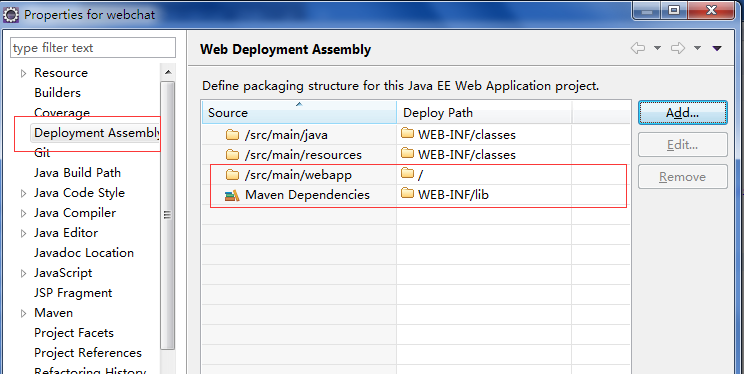Focus the type filter text field

click(x=93, y=48)
